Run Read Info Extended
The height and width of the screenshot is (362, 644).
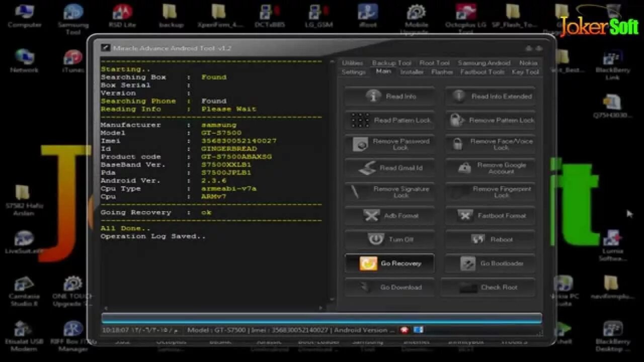(x=490, y=96)
